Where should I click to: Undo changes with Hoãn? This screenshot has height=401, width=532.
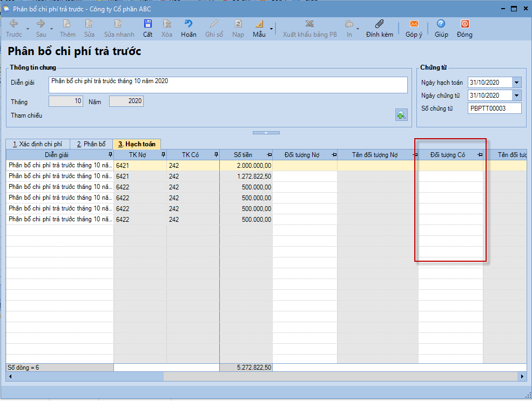point(188,28)
